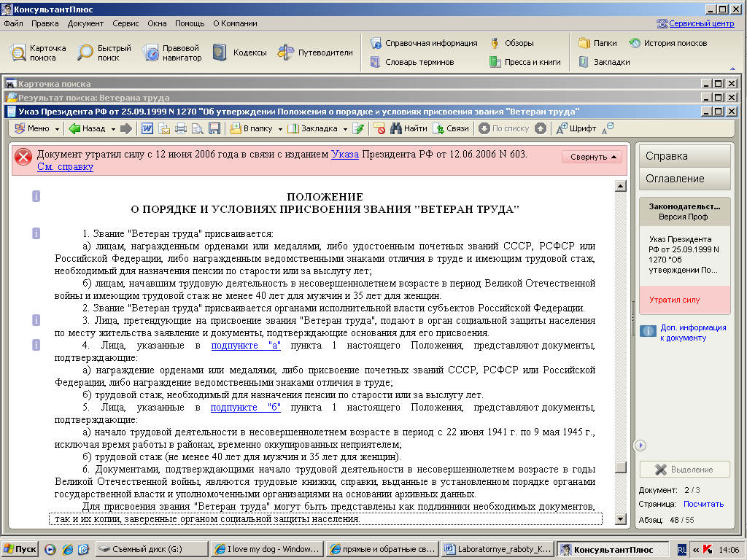Decrease font size with small A minus icon
This screenshot has width=747, height=560.
[x=608, y=128]
